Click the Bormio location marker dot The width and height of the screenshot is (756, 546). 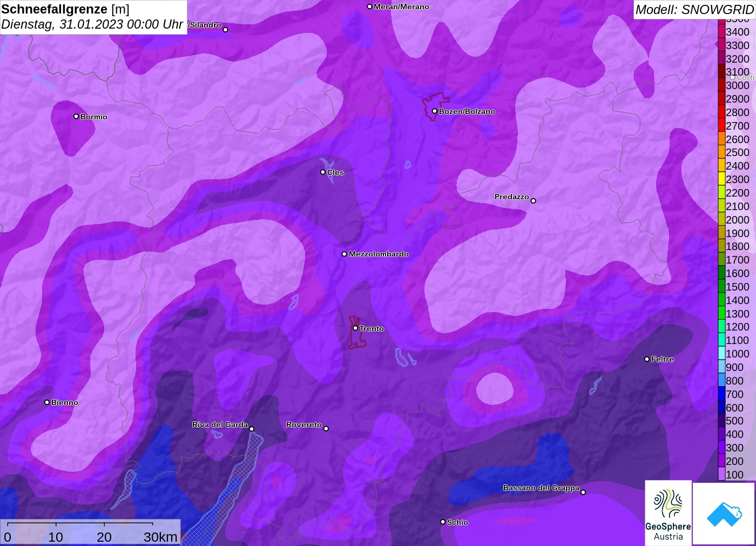[76, 116]
